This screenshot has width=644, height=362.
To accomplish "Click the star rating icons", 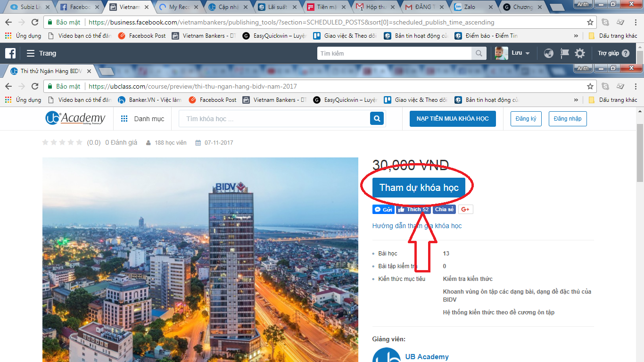I will pos(62,142).
